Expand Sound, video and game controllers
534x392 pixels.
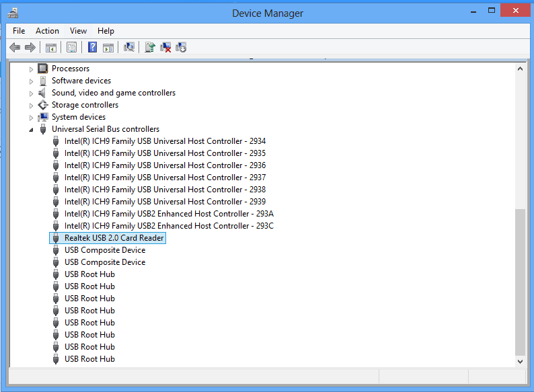click(31, 93)
